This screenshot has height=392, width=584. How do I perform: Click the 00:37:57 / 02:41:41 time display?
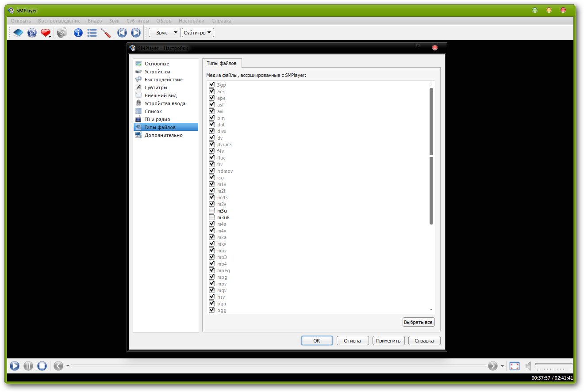(552, 378)
